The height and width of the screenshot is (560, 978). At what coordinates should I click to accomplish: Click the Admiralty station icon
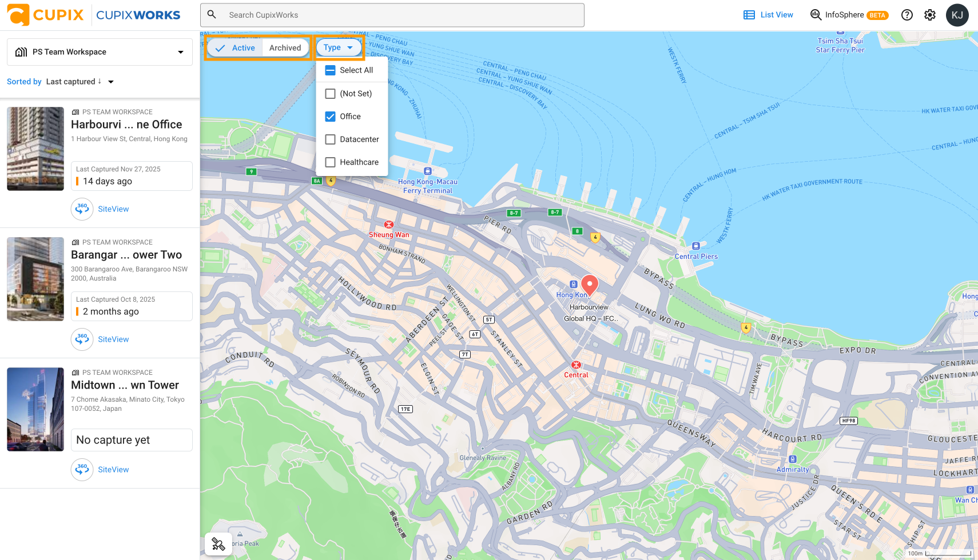(x=792, y=459)
